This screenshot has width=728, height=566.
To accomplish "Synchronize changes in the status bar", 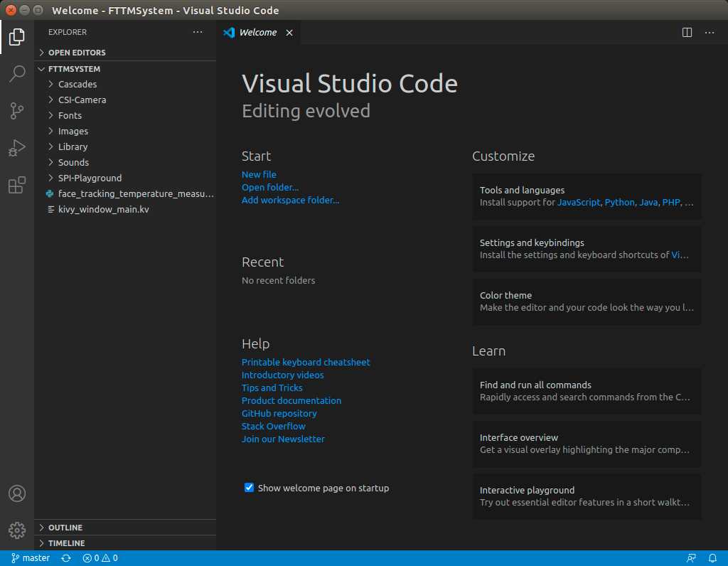I will [x=66, y=558].
